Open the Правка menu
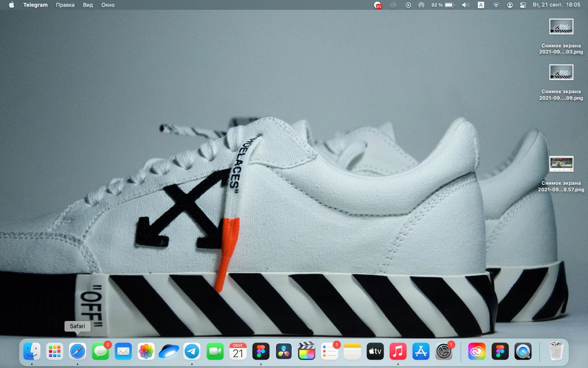Screen dimensions: 588x368 pos(65,5)
